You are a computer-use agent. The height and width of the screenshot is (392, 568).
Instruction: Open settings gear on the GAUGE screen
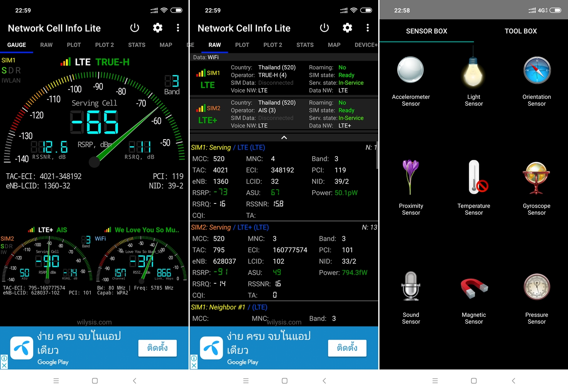[157, 28]
